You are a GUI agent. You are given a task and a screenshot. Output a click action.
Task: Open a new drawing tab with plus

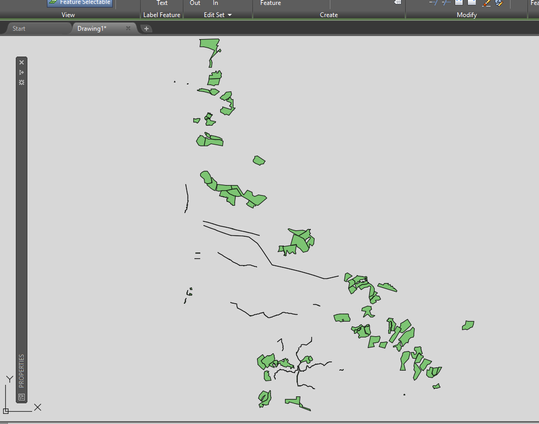pos(146,29)
